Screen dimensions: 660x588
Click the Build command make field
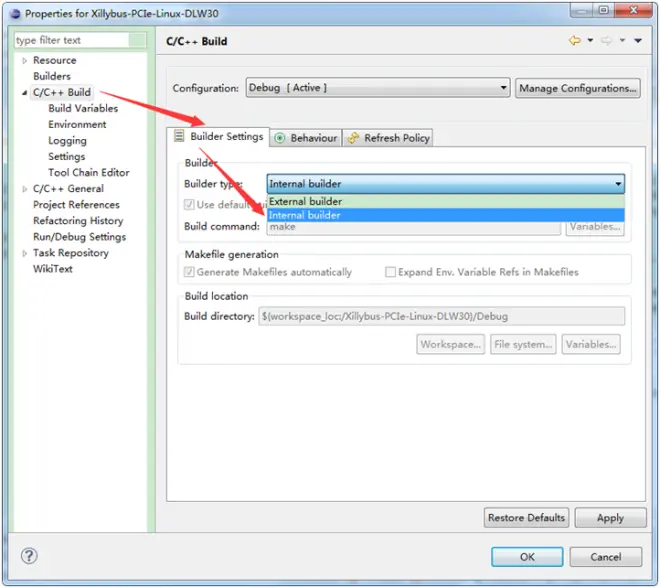[413, 228]
